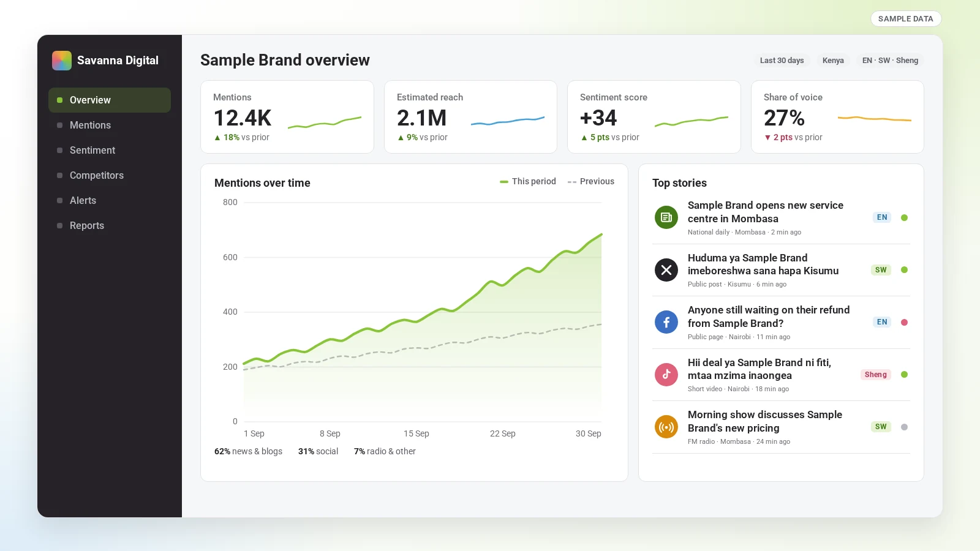Click the Share of voice orange sparkline
Viewport: 980px width, 551px height.
(875, 118)
